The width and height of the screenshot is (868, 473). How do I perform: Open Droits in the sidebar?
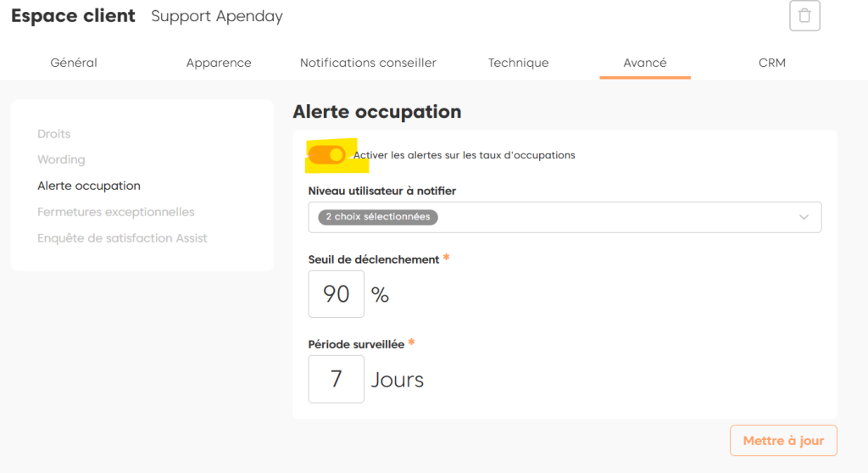pos(54,134)
